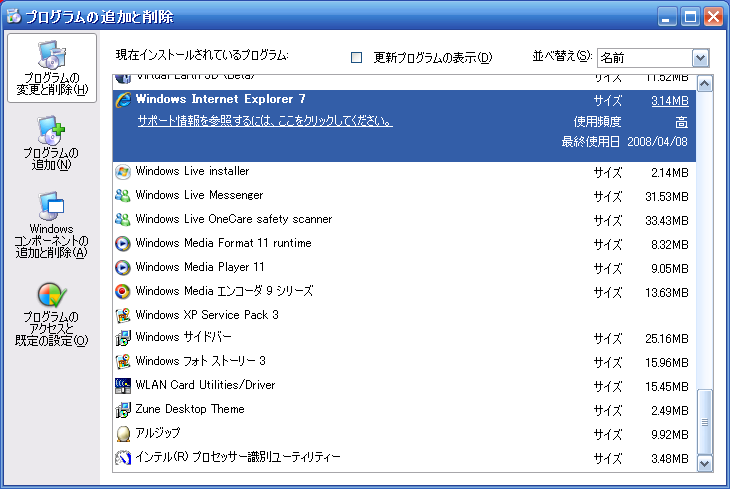Maximize the プログラムの追加と削除 window
730x489 pixels.
[x=690, y=17]
